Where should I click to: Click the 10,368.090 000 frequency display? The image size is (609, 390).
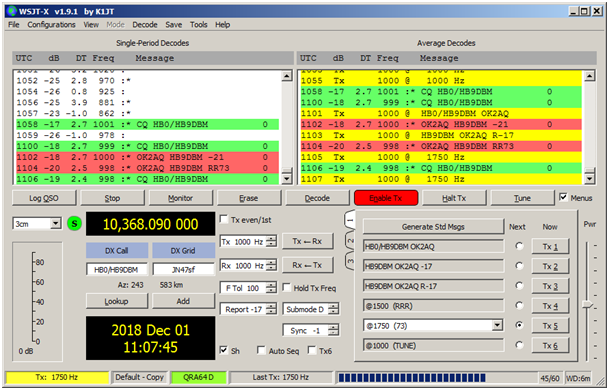click(x=150, y=224)
